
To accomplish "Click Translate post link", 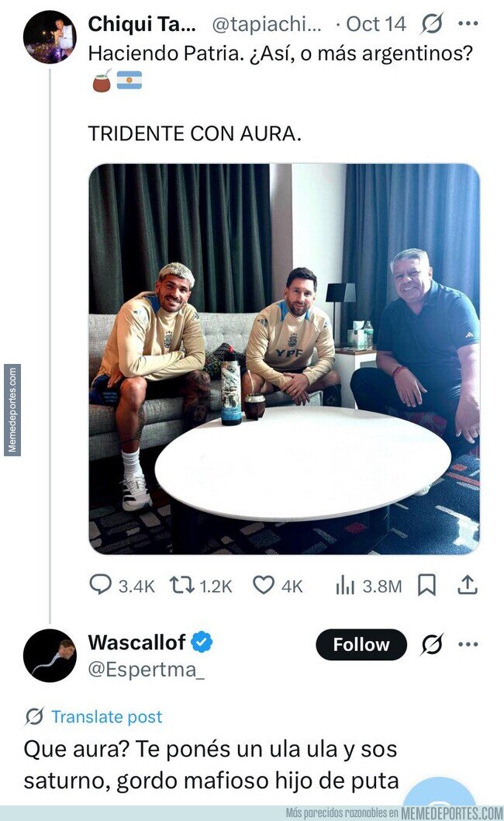I will tap(107, 716).
